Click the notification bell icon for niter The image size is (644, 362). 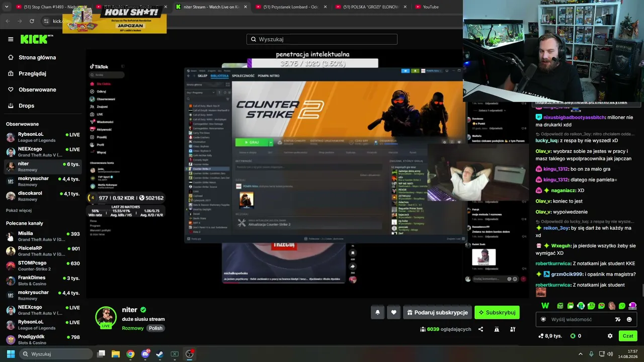point(378,312)
